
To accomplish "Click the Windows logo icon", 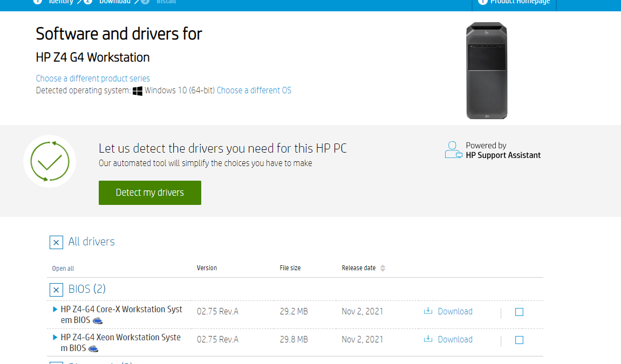I will click(x=138, y=91).
